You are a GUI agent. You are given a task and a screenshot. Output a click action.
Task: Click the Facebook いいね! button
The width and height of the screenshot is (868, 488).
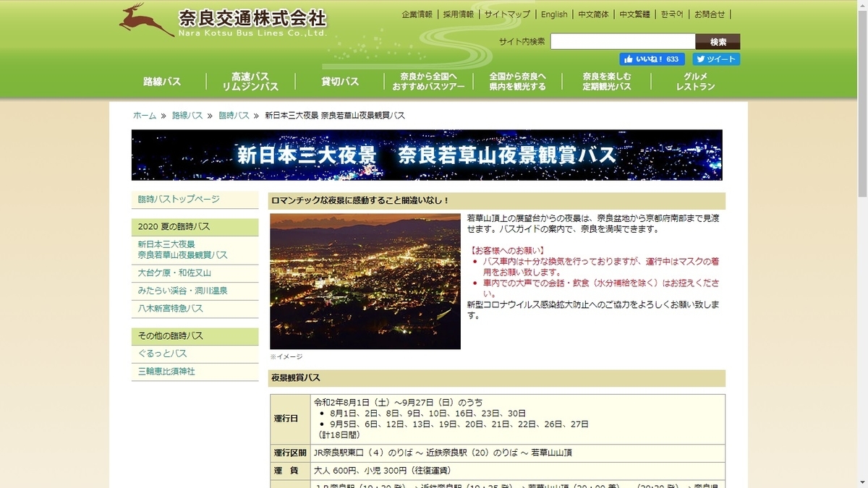point(652,59)
